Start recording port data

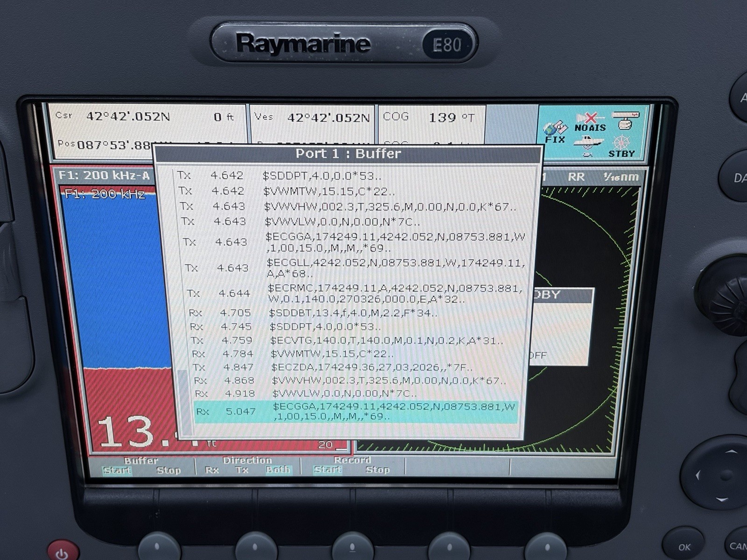(x=328, y=470)
